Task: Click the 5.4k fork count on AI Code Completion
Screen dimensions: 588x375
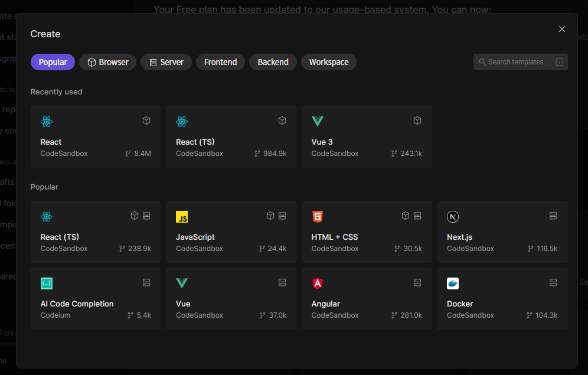Action: [143, 315]
